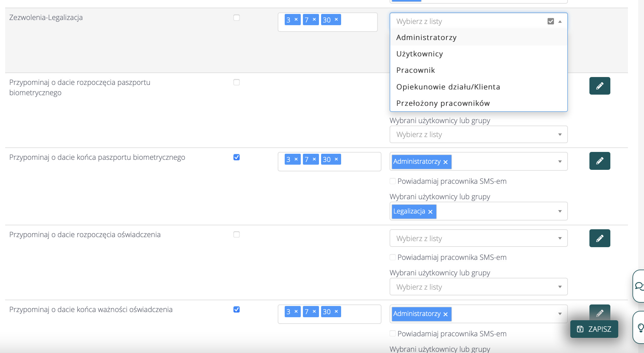Remove the 3 days tag in passport end row
The height and width of the screenshot is (353, 644).
[296, 159]
